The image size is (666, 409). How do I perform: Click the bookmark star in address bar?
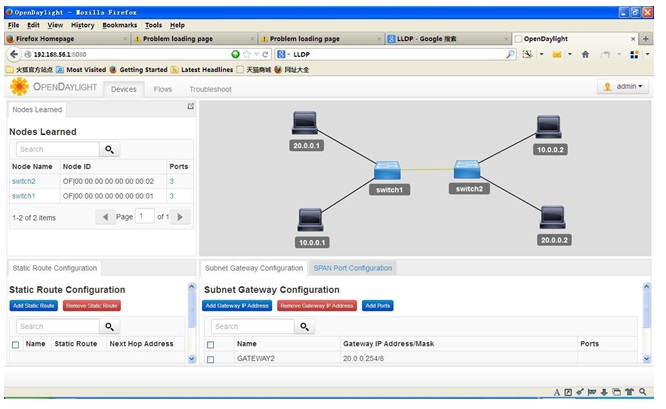[247, 54]
